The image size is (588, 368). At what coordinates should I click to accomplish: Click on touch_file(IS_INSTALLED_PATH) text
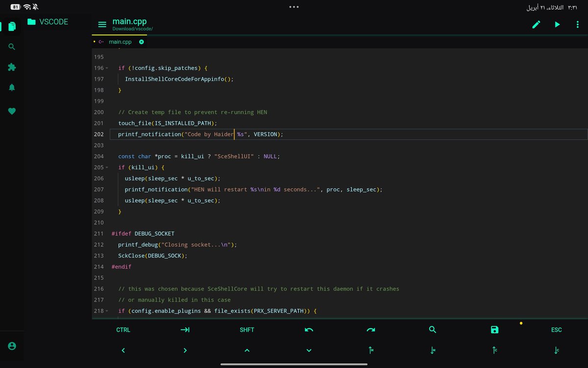pyautogui.click(x=167, y=123)
